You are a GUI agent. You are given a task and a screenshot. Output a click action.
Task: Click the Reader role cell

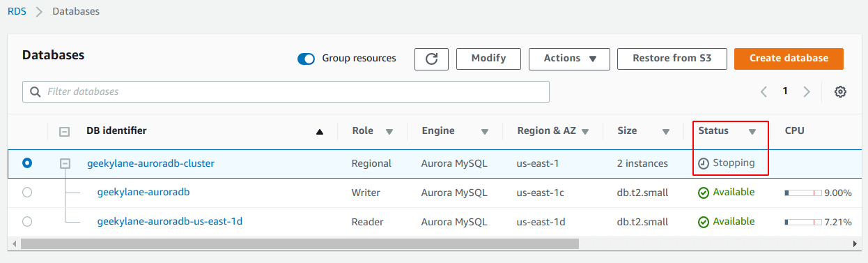(367, 222)
